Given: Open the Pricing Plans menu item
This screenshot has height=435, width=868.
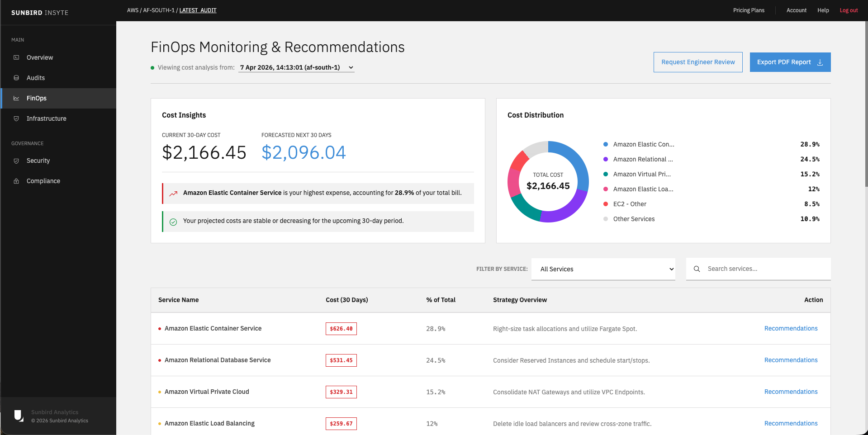Looking at the screenshot, I should (x=749, y=10).
